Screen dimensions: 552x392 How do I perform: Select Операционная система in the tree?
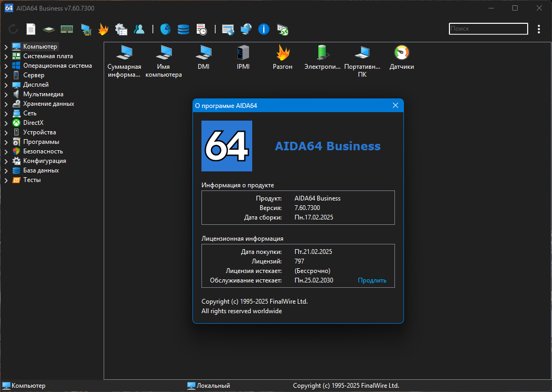[x=58, y=66]
